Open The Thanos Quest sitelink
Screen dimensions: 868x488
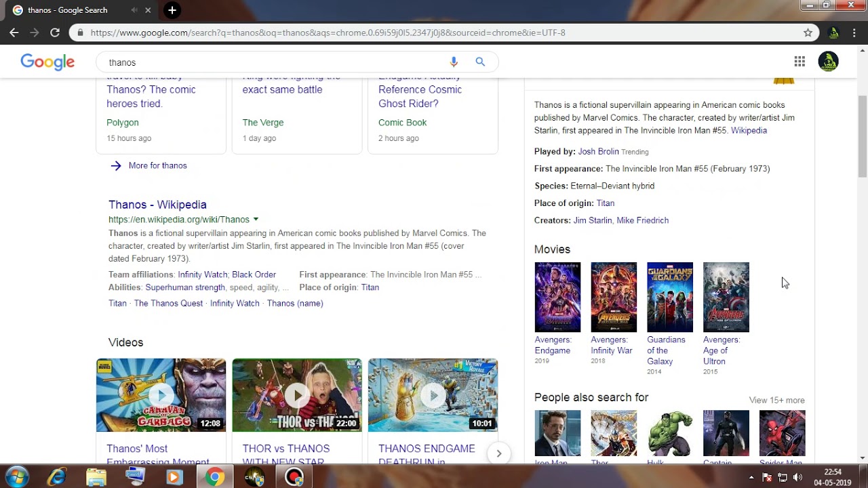[168, 303]
